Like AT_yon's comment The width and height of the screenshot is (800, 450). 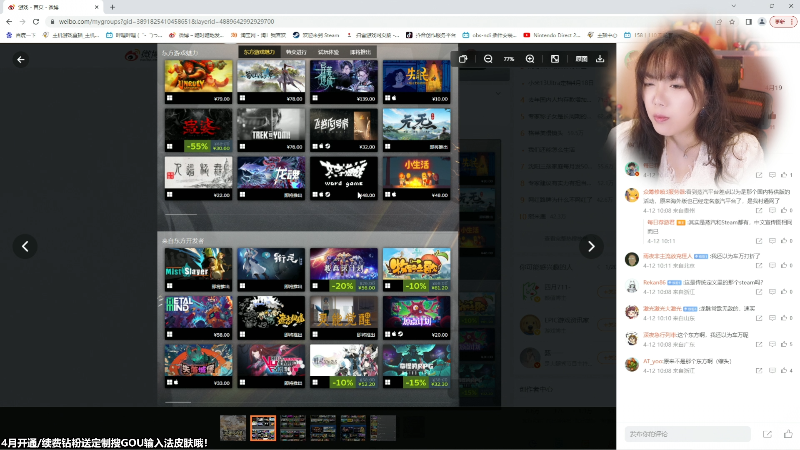pos(784,370)
